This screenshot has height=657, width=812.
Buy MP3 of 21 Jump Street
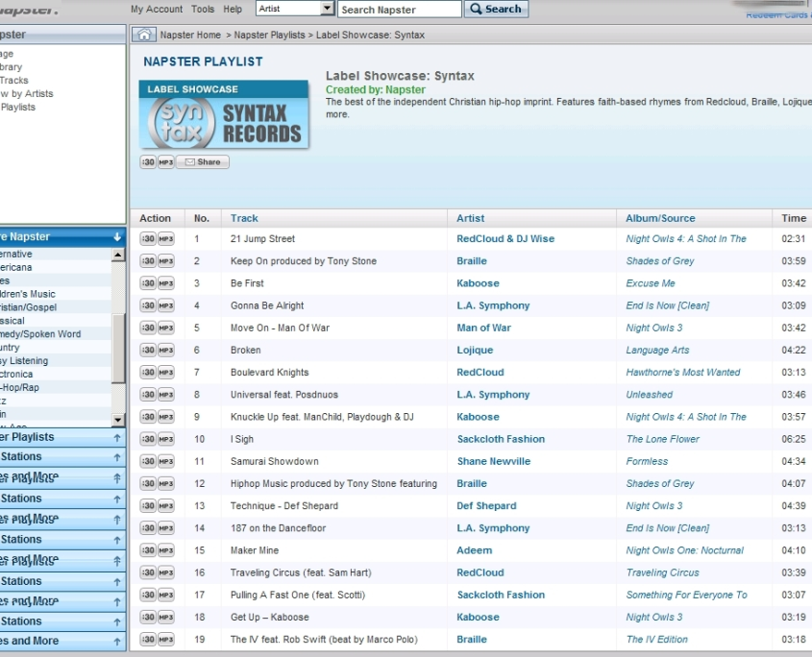point(165,238)
